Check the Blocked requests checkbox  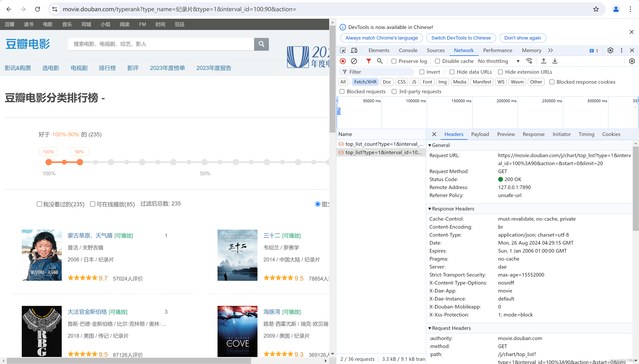point(342,91)
